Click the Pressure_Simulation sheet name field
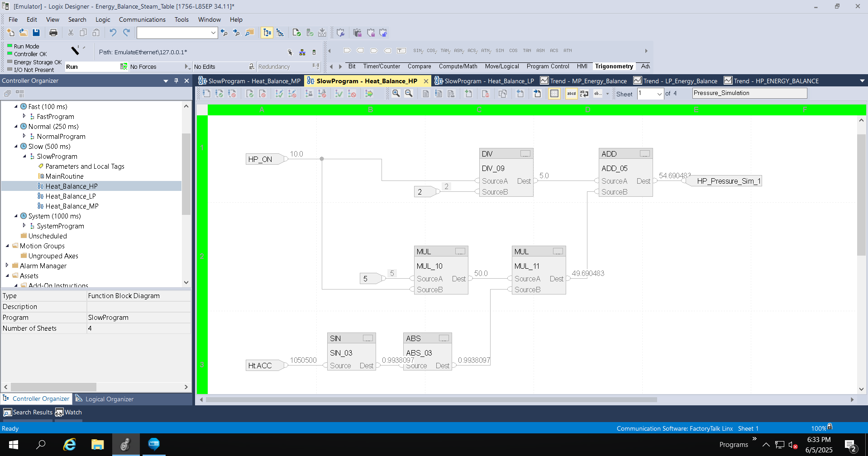The width and height of the screenshot is (868, 456). tap(749, 93)
